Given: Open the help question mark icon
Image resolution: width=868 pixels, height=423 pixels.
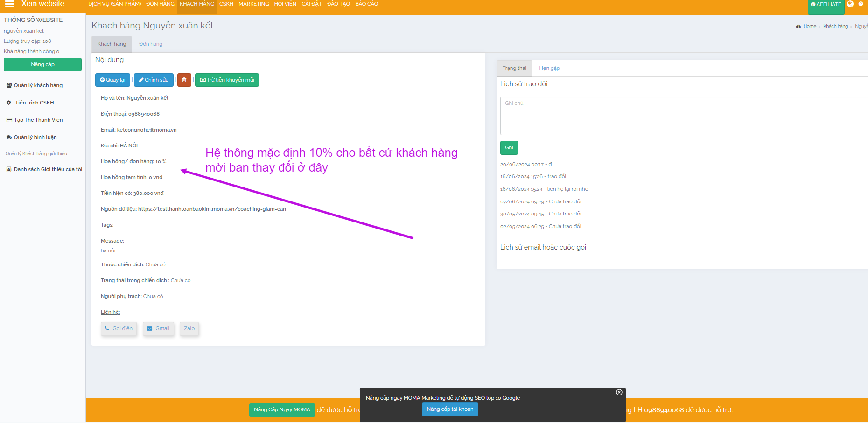Looking at the screenshot, I should tap(861, 4).
